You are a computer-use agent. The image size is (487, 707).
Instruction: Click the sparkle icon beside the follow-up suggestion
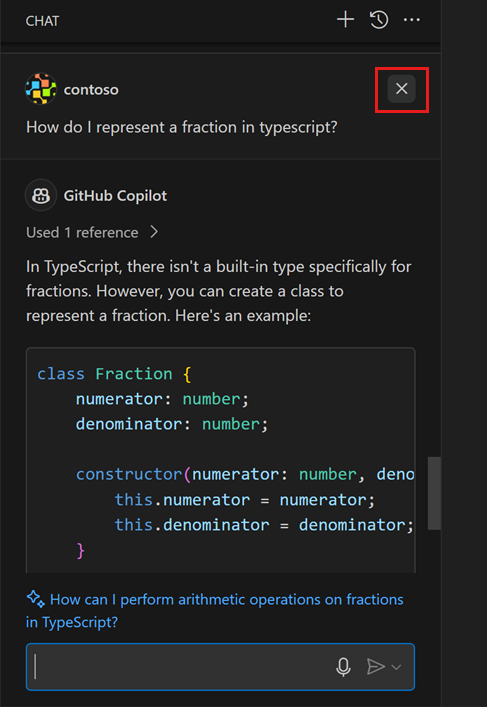[x=36, y=599]
